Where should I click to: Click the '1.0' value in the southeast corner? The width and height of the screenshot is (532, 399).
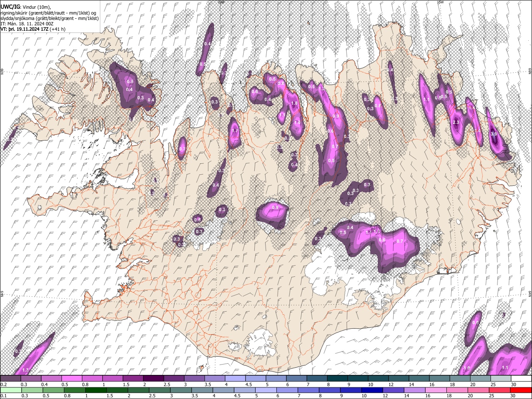click(x=466, y=368)
